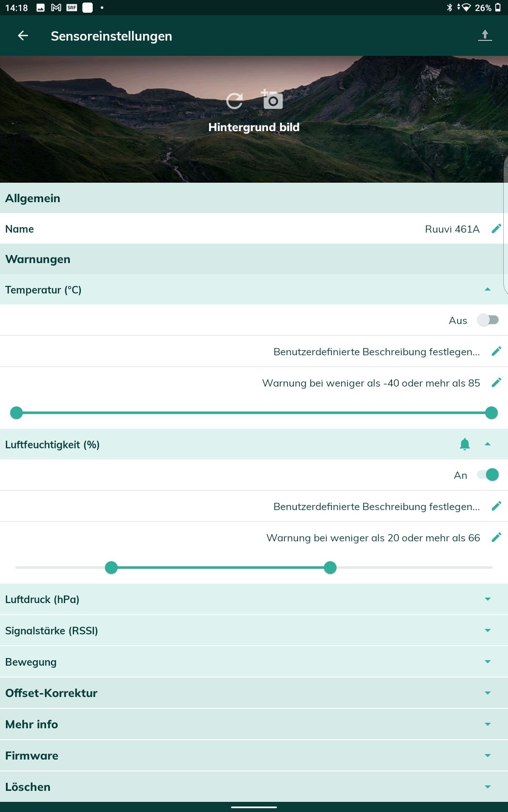This screenshot has height=812, width=508.
Task: Collapse the Luftfeuchtigkeit (%) section
Action: [488, 444]
